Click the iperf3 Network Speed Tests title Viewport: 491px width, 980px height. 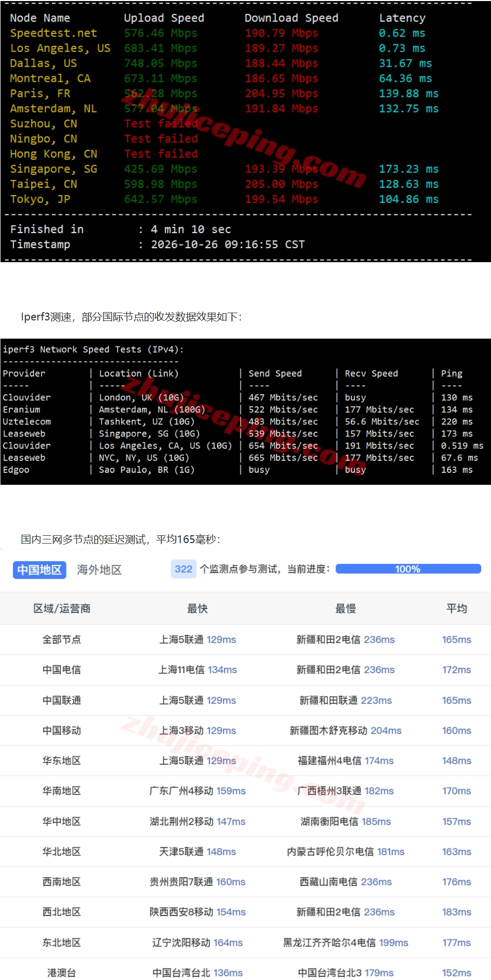point(93,350)
